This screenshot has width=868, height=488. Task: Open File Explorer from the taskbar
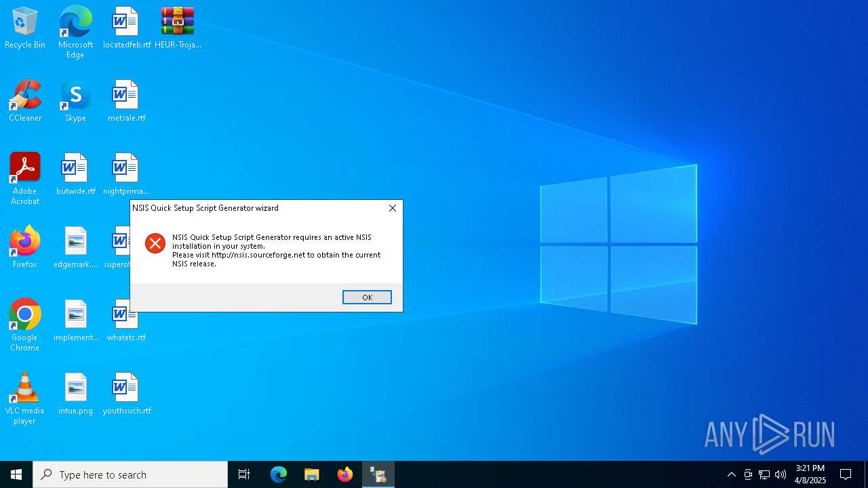click(x=312, y=474)
